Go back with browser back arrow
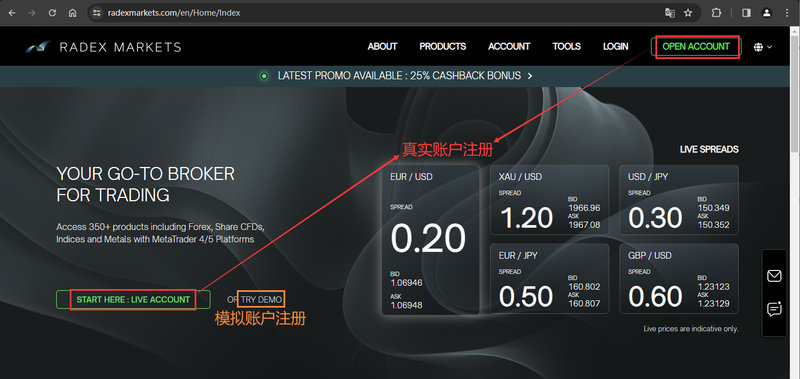The image size is (800, 379). click(12, 13)
